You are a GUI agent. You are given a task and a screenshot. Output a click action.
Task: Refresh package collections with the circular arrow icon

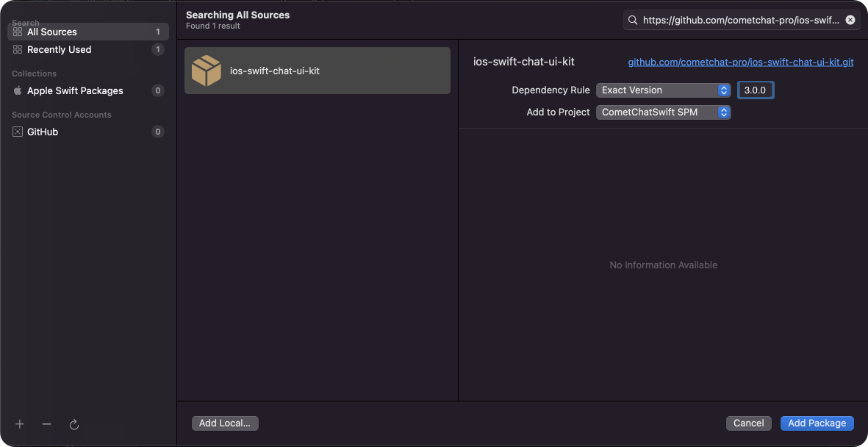(74, 424)
